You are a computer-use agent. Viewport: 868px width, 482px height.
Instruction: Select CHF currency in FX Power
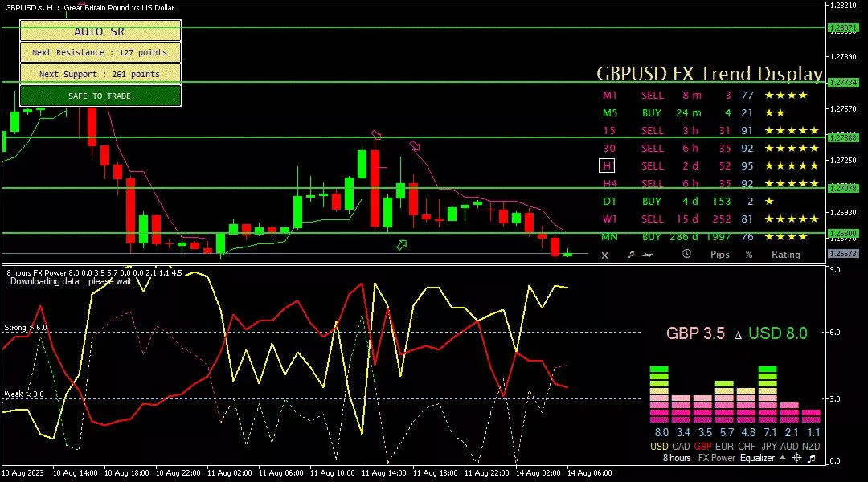[x=746, y=446]
